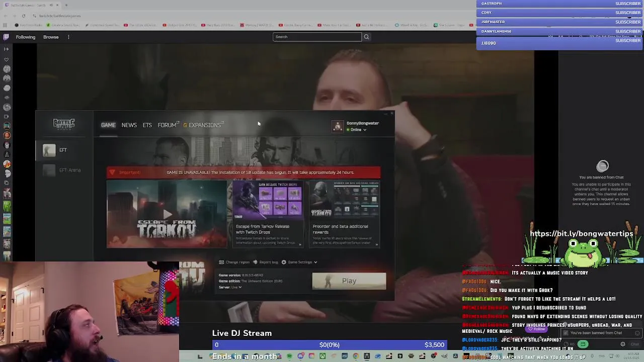Image resolution: width=644 pixels, height=362 pixels.
Task: Open the GAME tab in Battlestate launcher
Action: point(108,125)
